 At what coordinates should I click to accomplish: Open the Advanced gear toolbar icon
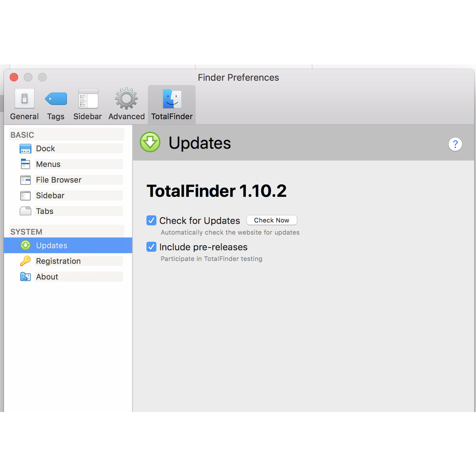pyautogui.click(x=126, y=99)
